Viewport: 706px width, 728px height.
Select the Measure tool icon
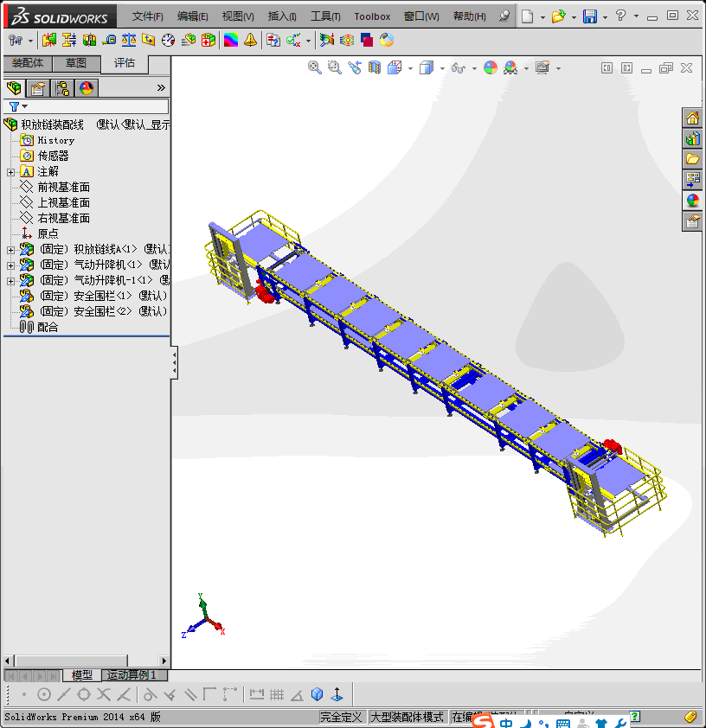pos(109,41)
